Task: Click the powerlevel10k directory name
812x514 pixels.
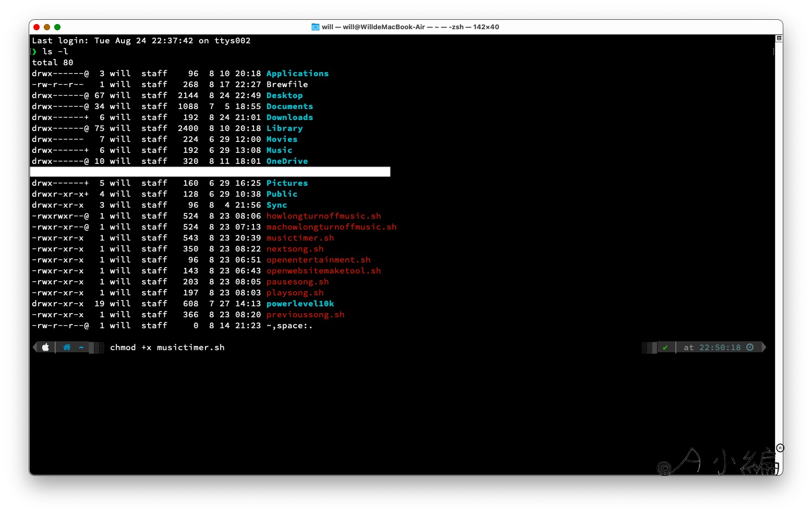Action: pos(300,304)
